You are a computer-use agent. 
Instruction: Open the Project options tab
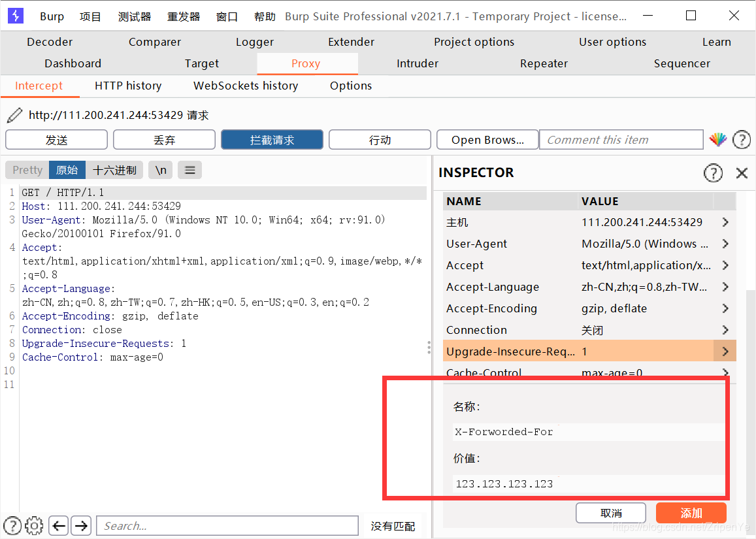[474, 42]
